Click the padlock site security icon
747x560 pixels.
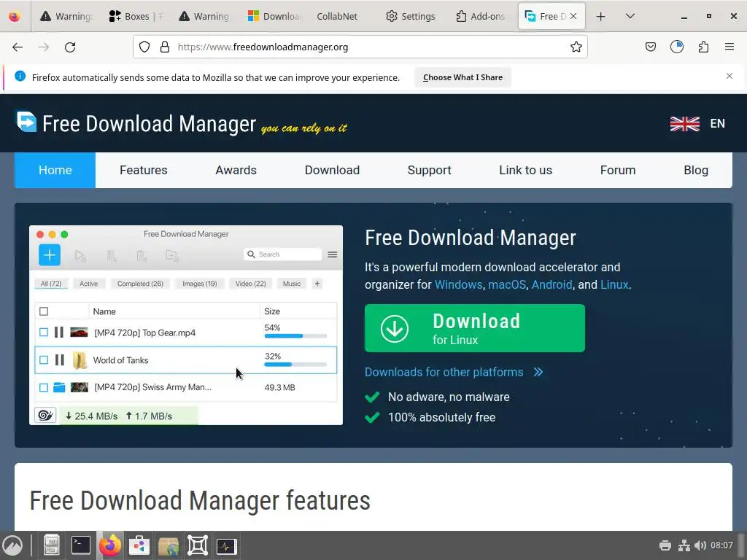pyautogui.click(x=165, y=47)
